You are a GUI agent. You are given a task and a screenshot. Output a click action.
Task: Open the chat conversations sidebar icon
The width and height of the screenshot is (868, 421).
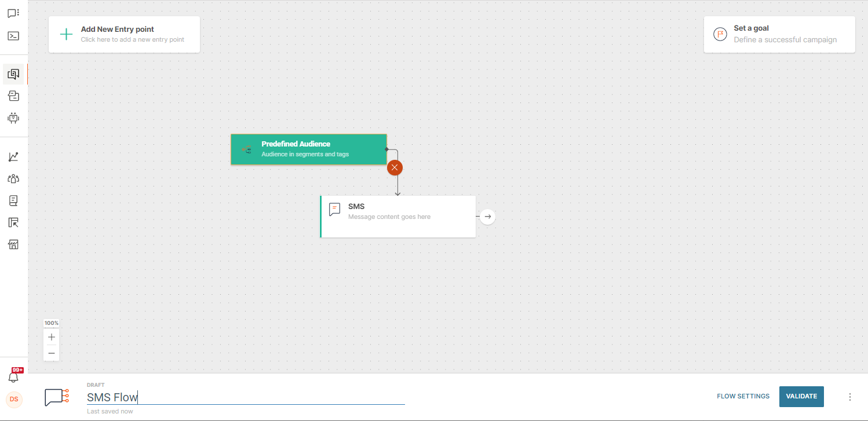pyautogui.click(x=13, y=13)
